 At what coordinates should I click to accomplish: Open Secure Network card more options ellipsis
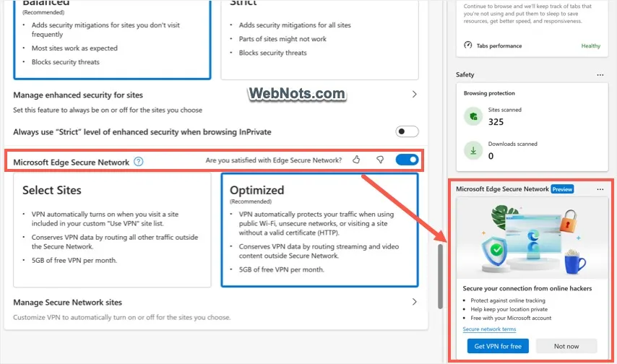(x=600, y=189)
